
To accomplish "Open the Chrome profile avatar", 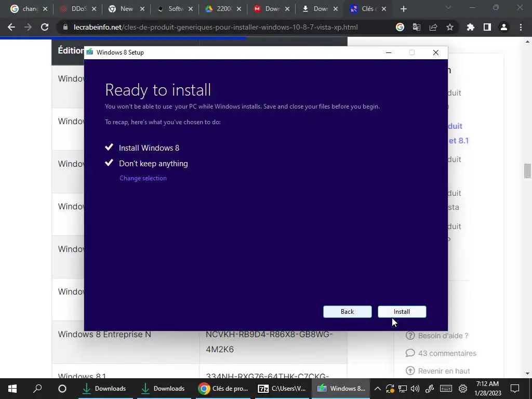I will (503, 27).
